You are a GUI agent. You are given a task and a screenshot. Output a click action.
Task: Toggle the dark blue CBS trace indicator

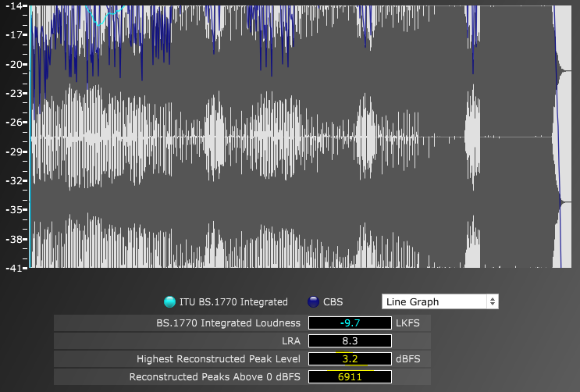pyautogui.click(x=313, y=302)
